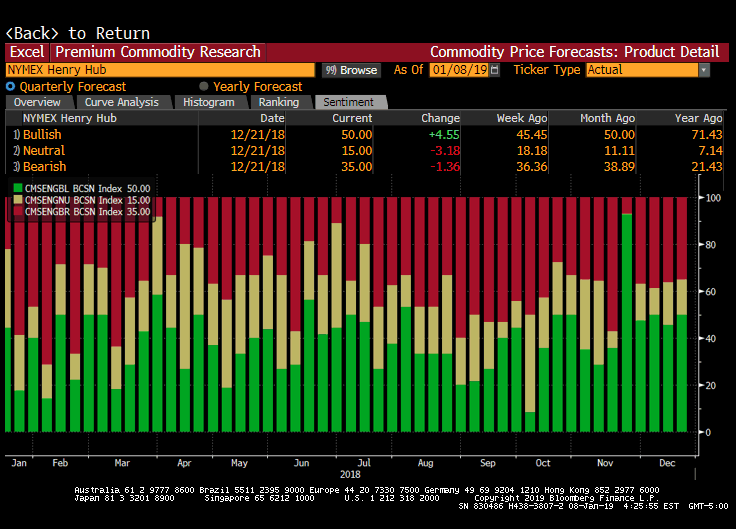Image resolution: width=736 pixels, height=529 pixels.
Task: Click green CMSENGBL legend swatch
Action: coord(18,188)
